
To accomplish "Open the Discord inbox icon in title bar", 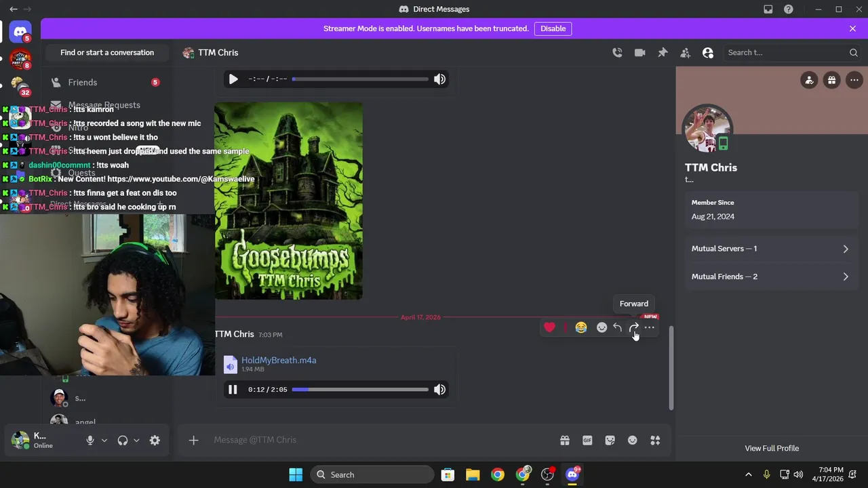I will [x=768, y=9].
